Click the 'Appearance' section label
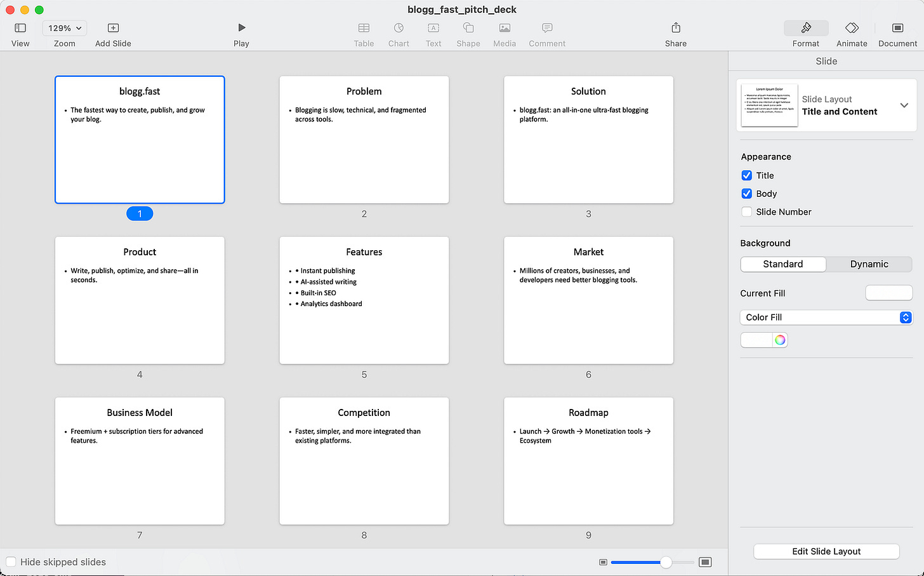The height and width of the screenshot is (576, 924). pos(766,157)
